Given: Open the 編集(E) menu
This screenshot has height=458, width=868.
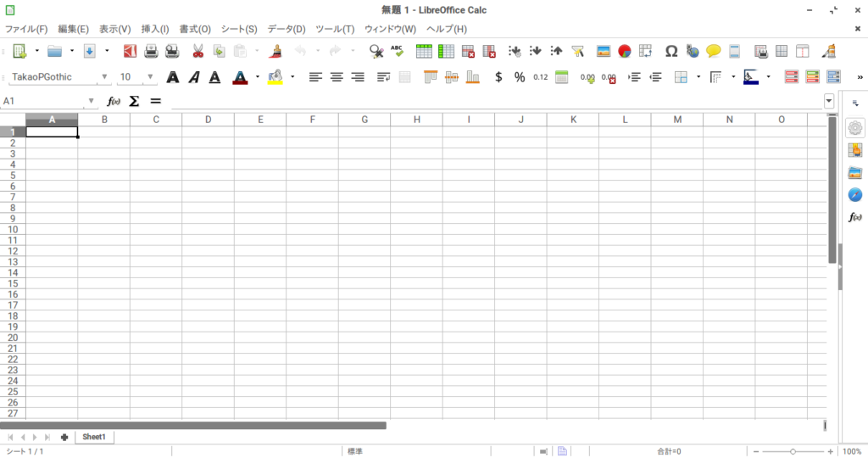Looking at the screenshot, I should [x=73, y=29].
